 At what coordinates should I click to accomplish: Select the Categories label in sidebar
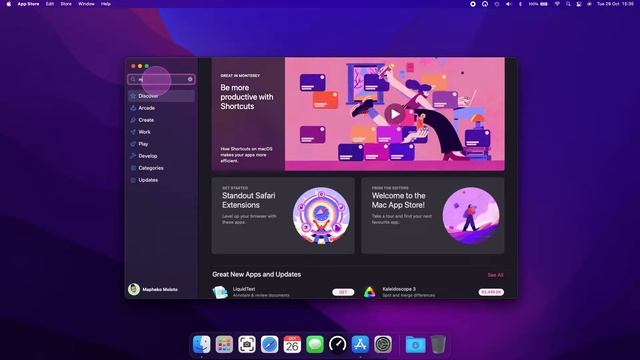pos(151,168)
